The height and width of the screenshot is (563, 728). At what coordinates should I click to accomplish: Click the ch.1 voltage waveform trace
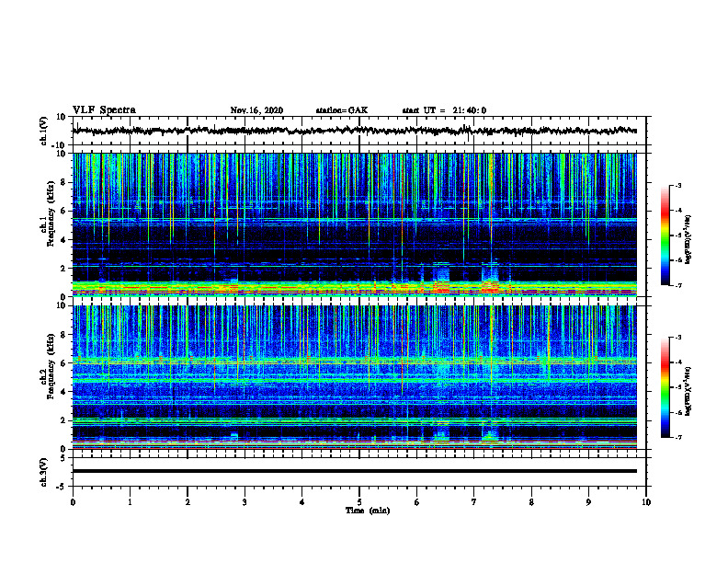[354, 131]
